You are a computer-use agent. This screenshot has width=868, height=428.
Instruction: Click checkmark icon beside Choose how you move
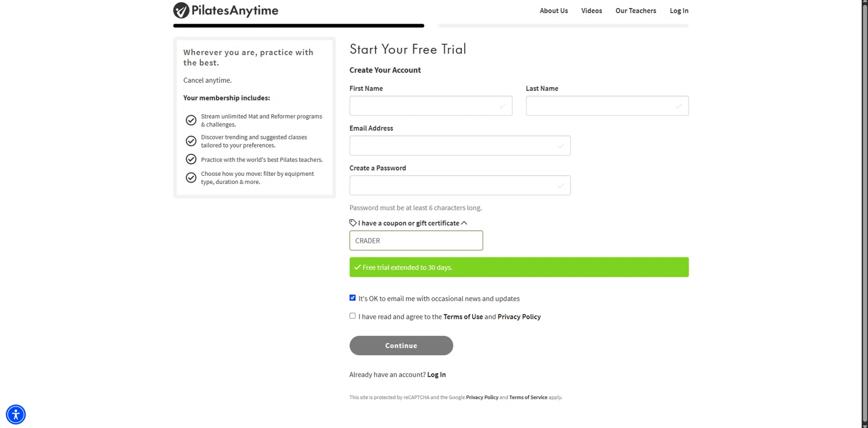191,178
